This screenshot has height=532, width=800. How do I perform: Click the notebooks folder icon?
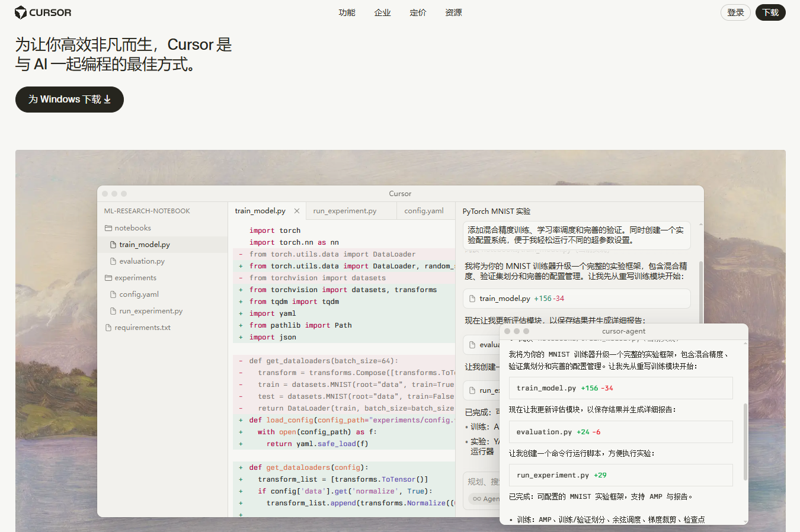[x=108, y=228]
